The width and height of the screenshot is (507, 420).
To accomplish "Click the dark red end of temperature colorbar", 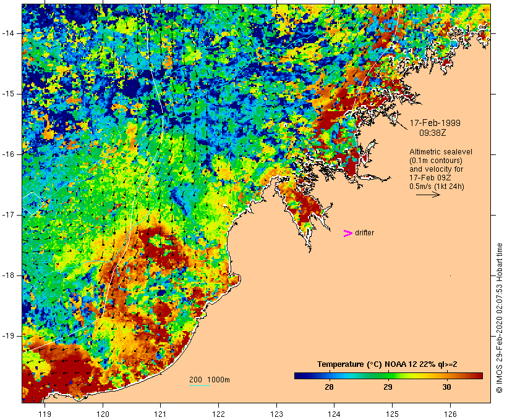I will [479, 376].
